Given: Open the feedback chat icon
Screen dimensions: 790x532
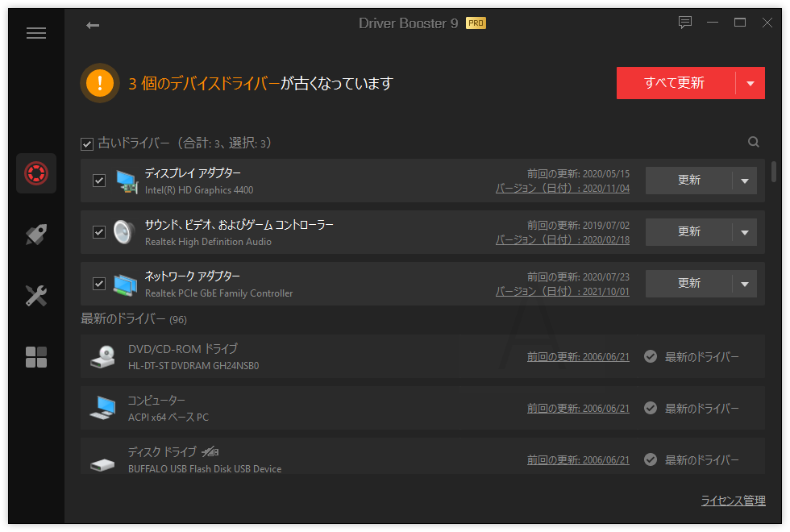Looking at the screenshot, I should pyautogui.click(x=684, y=23).
